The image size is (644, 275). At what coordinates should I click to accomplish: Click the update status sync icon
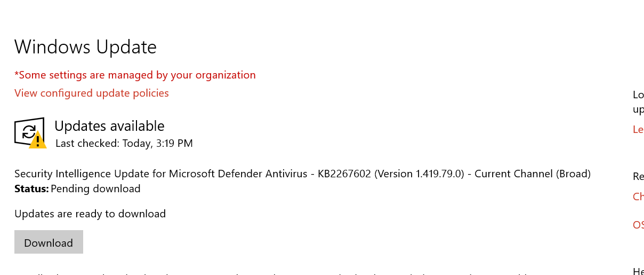pyautogui.click(x=28, y=131)
